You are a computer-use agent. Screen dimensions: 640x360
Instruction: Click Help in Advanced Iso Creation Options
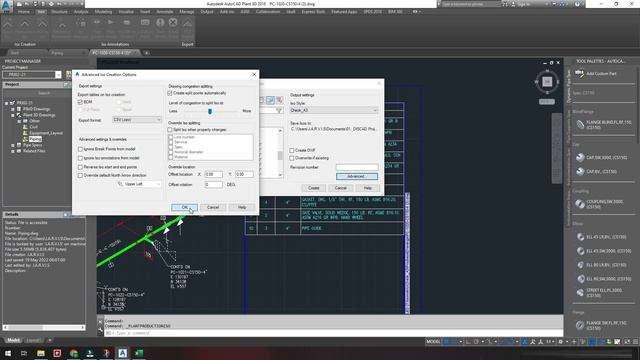[x=242, y=207]
